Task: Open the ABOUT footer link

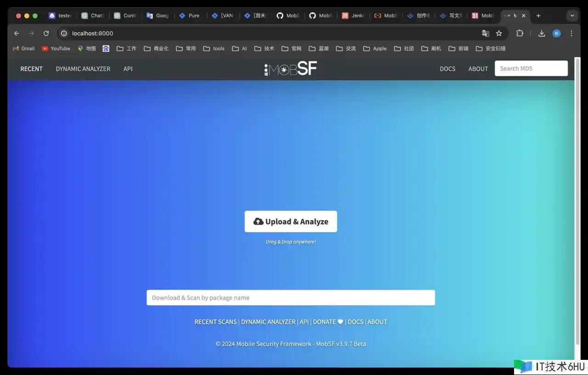Action: click(x=377, y=322)
